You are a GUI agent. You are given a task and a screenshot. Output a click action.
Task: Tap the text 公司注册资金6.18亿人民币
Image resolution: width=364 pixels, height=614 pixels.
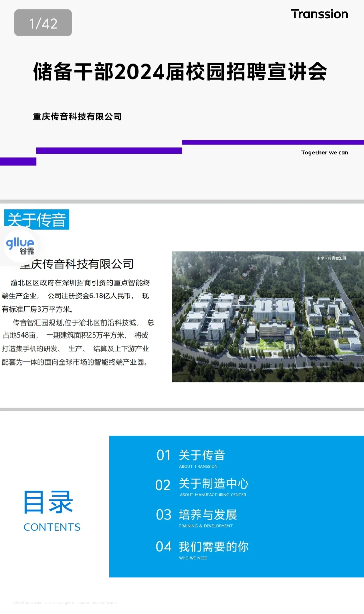point(90,296)
